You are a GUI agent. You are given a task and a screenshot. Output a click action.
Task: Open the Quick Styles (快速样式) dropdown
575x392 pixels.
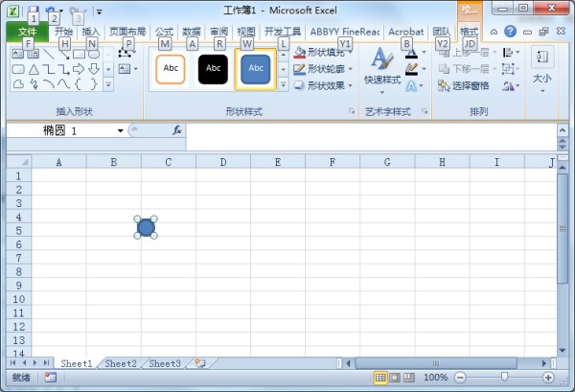tap(382, 70)
